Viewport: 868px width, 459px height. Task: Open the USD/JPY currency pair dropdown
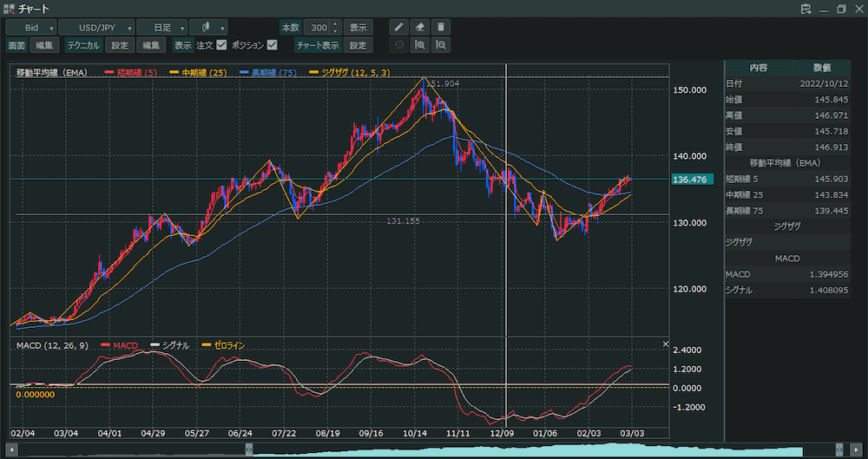coord(97,27)
